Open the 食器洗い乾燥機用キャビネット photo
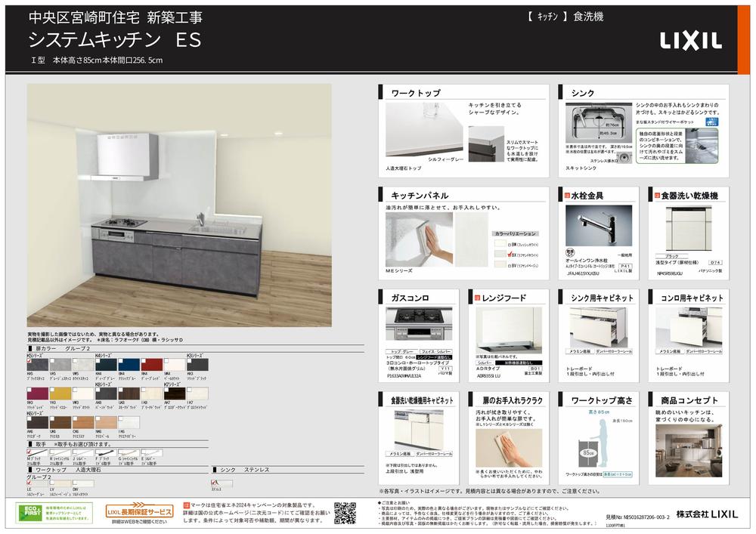 [419, 430]
